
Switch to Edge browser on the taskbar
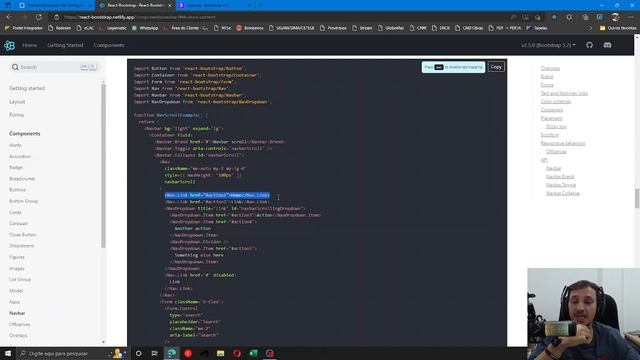171,353
